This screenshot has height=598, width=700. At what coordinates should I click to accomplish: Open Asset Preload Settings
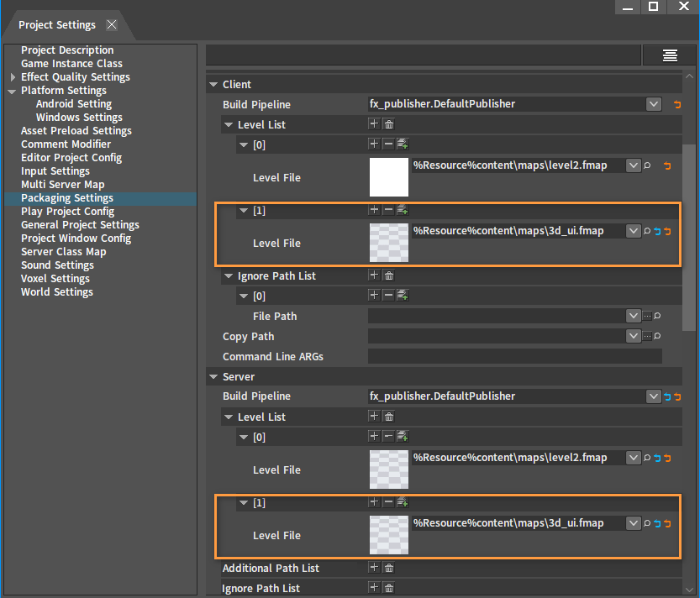click(76, 131)
